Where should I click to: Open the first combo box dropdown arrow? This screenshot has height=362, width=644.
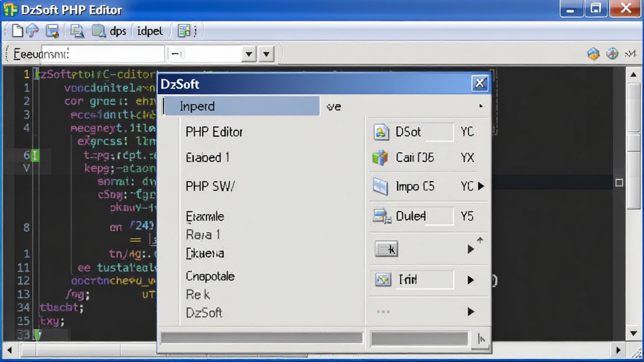click(x=248, y=54)
